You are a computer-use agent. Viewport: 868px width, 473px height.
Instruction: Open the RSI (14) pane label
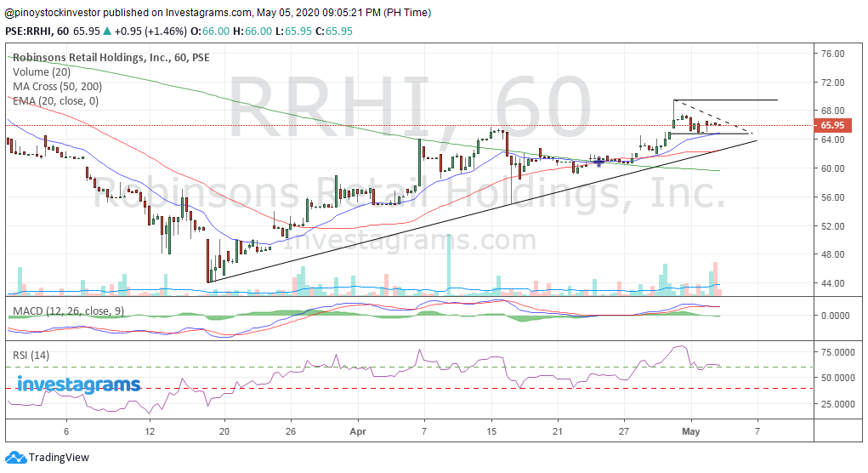(32, 354)
